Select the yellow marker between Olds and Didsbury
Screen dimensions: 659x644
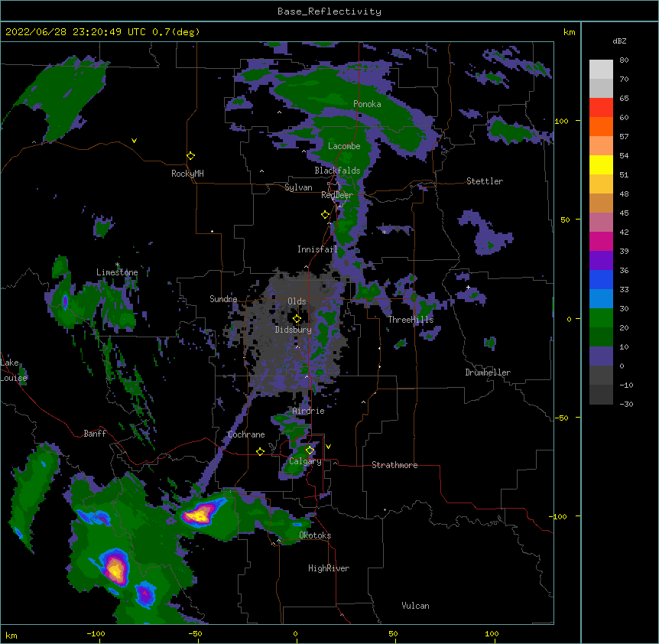click(x=297, y=319)
